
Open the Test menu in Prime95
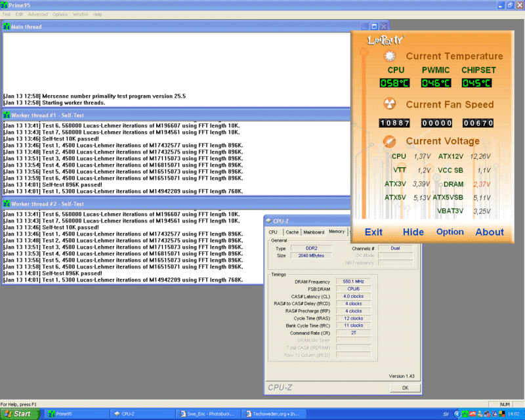click(x=7, y=14)
